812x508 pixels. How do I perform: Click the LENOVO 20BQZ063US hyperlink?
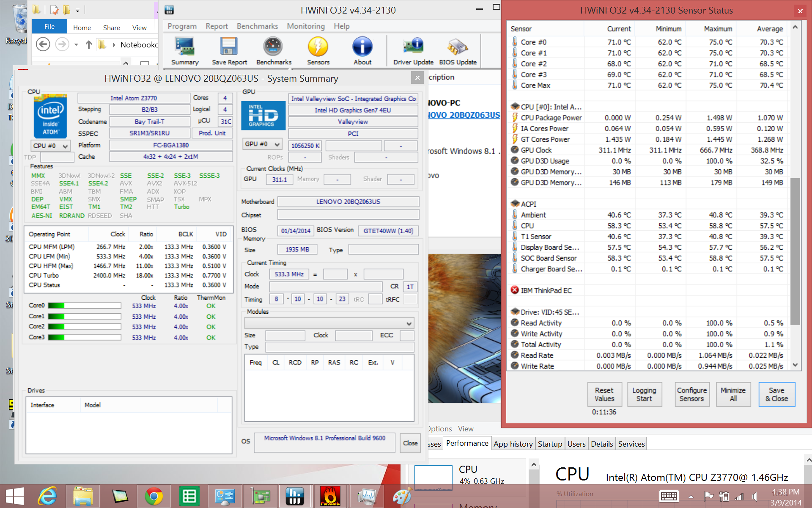coord(464,115)
